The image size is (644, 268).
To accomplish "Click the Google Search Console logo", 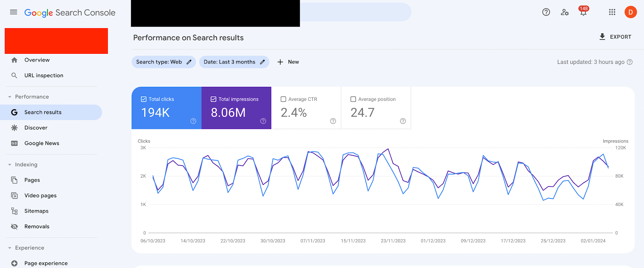I will [x=70, y=13].
